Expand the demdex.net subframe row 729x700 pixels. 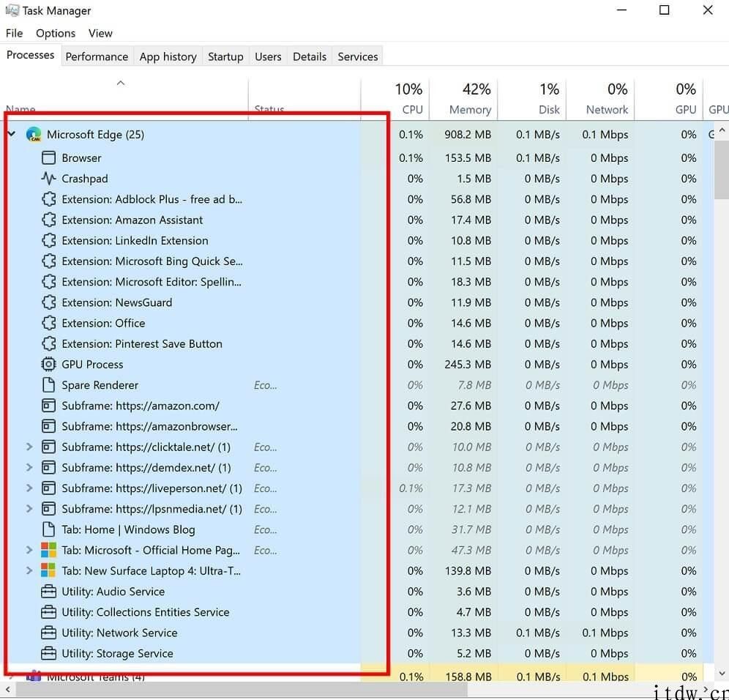pyautogui.click(x=29, y=467)
